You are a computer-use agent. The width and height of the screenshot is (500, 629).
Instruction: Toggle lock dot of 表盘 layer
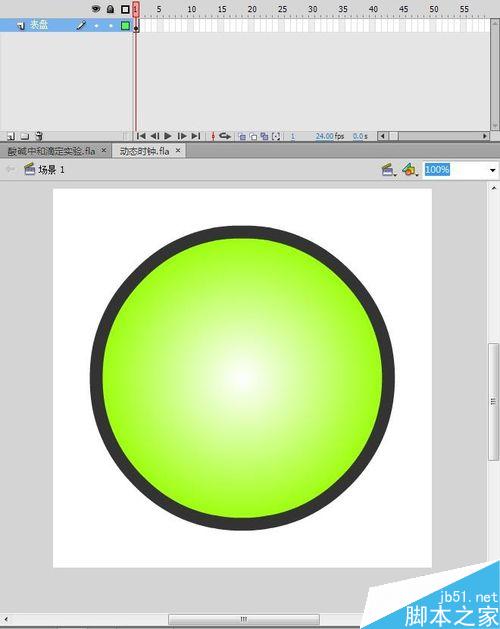click(111, 26)
